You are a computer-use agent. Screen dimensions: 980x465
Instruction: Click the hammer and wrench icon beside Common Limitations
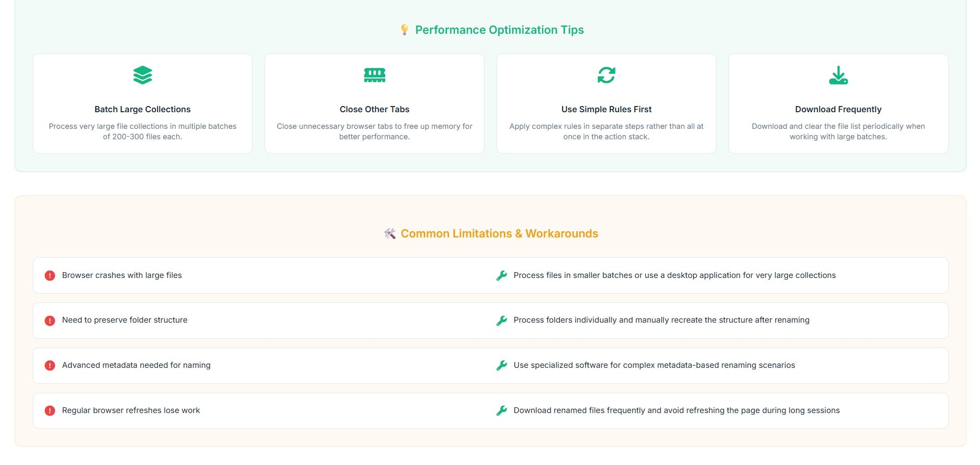coord(390,234)
